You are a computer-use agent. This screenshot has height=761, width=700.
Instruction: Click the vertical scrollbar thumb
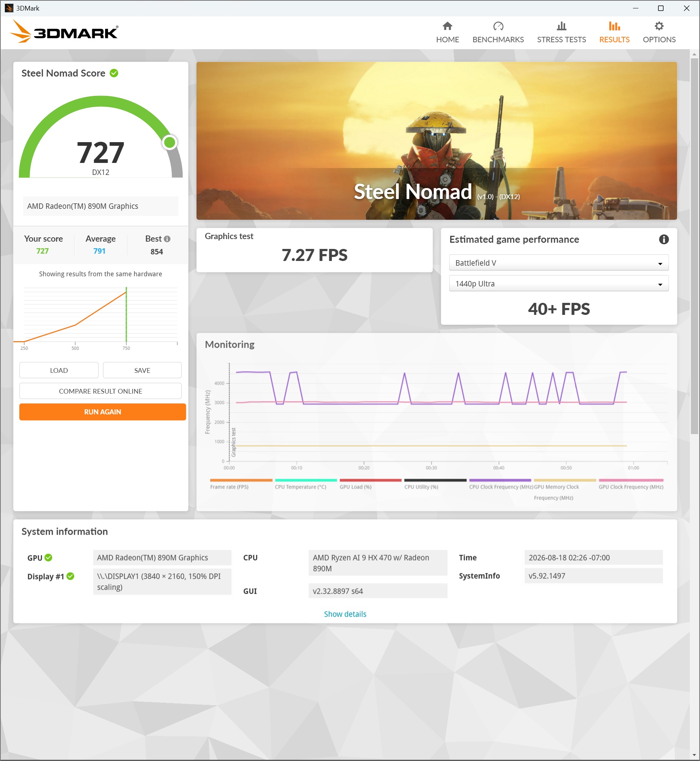pos(694,246)
